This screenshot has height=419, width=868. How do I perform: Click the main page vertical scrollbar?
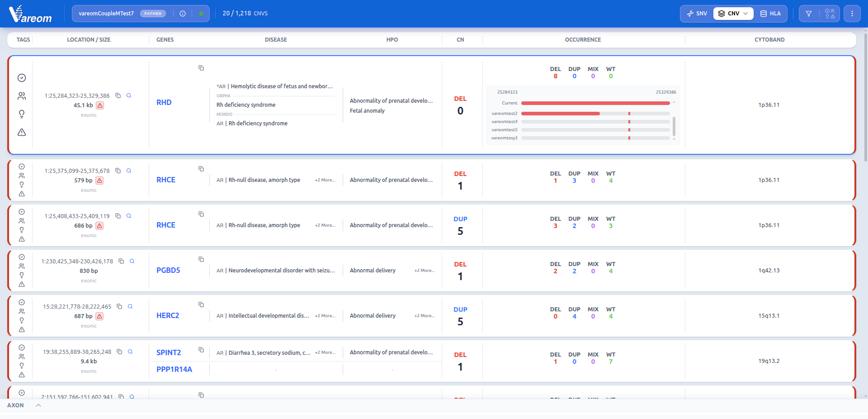click(865, 97)
